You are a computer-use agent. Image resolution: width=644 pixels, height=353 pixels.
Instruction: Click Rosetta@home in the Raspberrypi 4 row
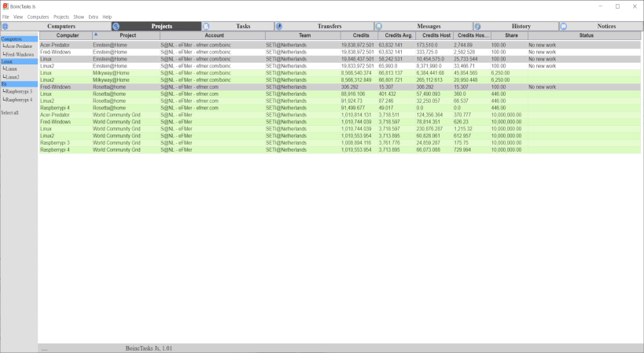coord(109,108)
